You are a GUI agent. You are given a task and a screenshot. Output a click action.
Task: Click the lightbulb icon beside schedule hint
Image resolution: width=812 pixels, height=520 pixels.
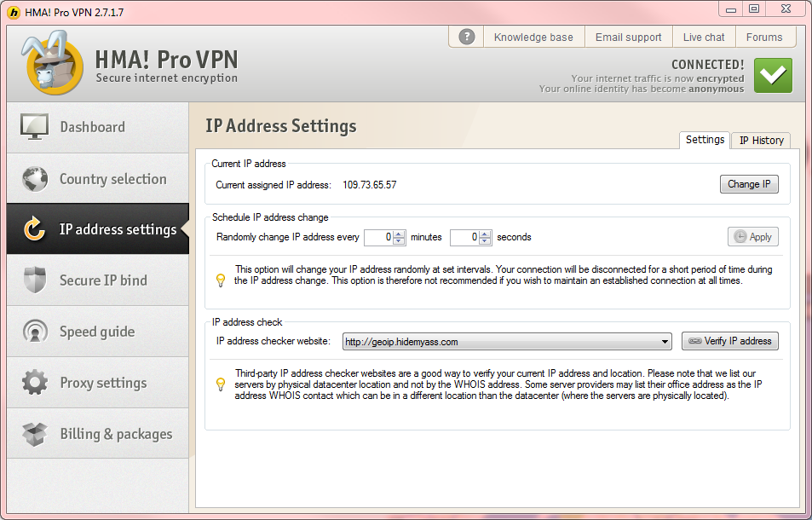pos(221,280)
